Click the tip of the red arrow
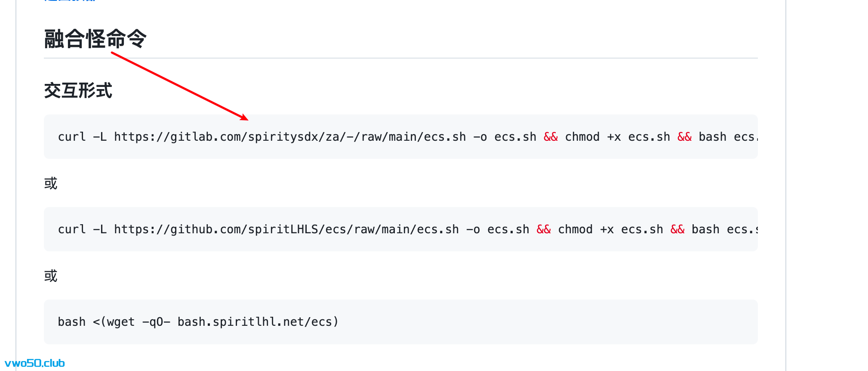Image resolution: width=868 pixels, height=371 pixels. tap(247, 119)
